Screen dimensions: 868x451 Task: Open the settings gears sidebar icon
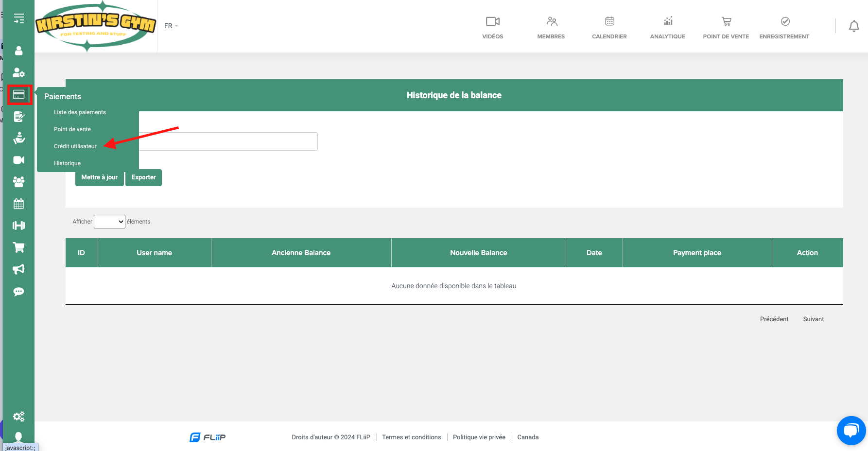19,416
